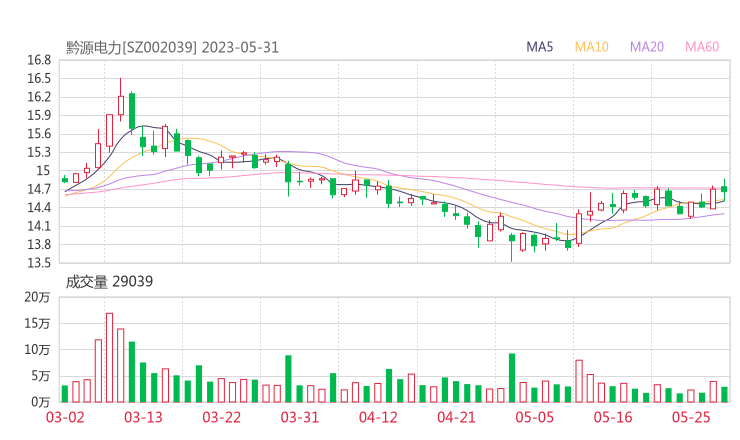Viewport: 740px width, 440px height.
Task: Click the 13.8 price axis label
Action: 39,245
